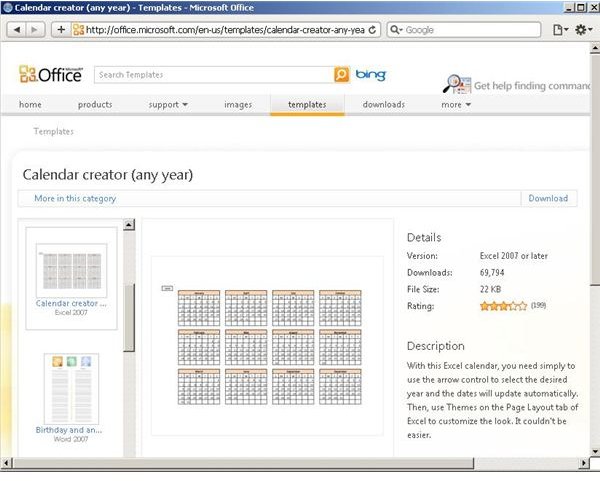Focus the address bar URL field
Image resolution: width=600 pixels, height=481 pixels.
(225, 30)
